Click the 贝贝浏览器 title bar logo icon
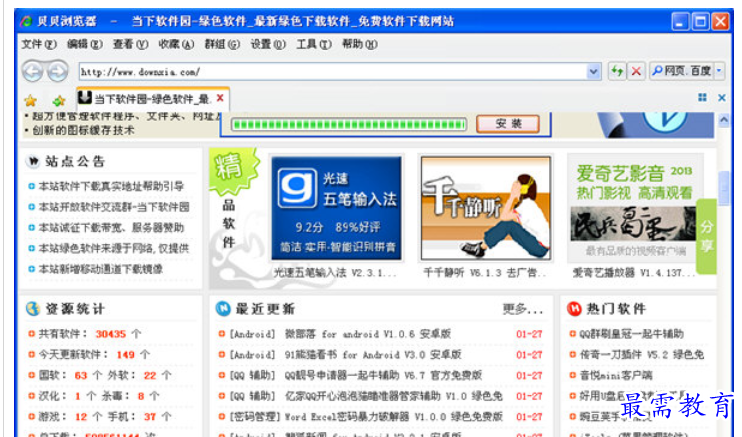 tap(26, 21)
